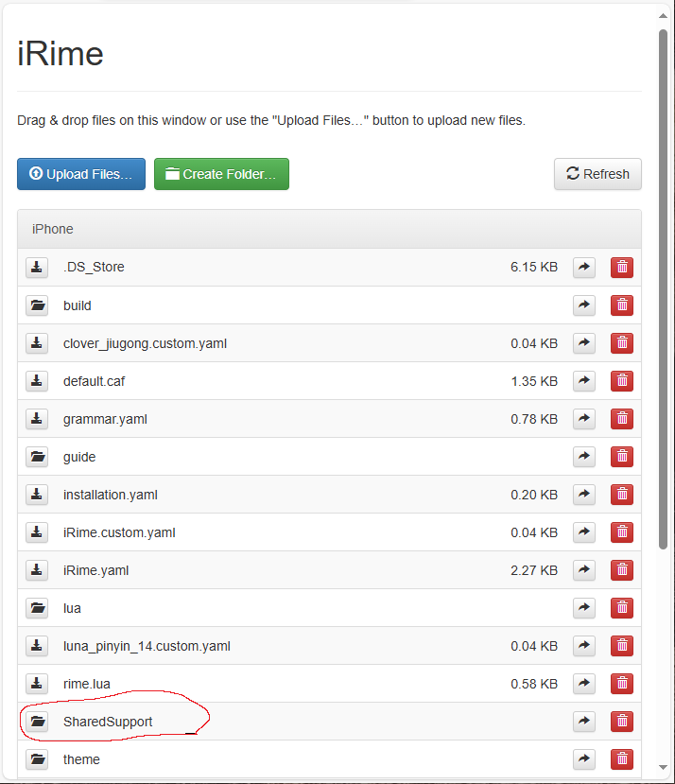This screenshot has height=784, width=675.
Task: Click move arrow for clover_jiugong.custom.yaml
Action: tap(584, 343)
